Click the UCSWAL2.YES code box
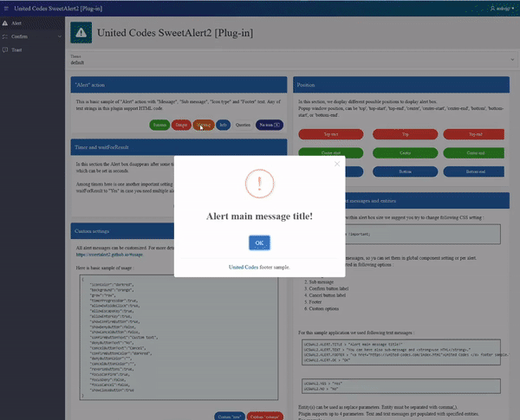This screenshot has width=520, height=420. (x=401, y=386)
